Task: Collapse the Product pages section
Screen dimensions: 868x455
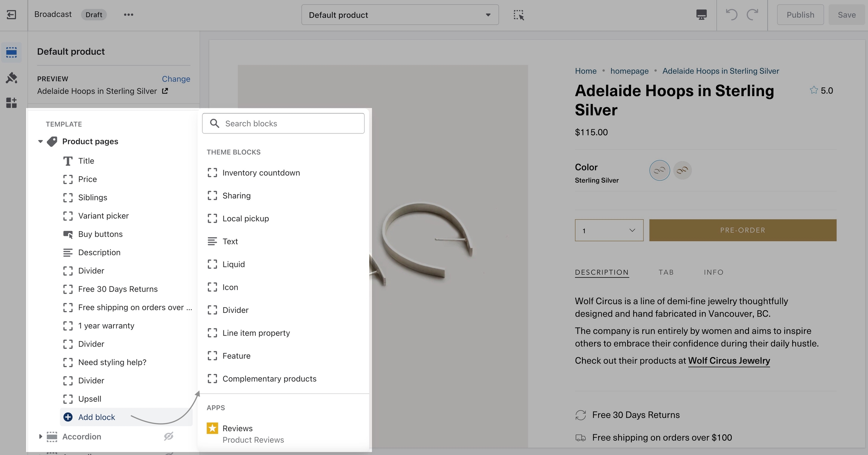Action: click(40, 141)
